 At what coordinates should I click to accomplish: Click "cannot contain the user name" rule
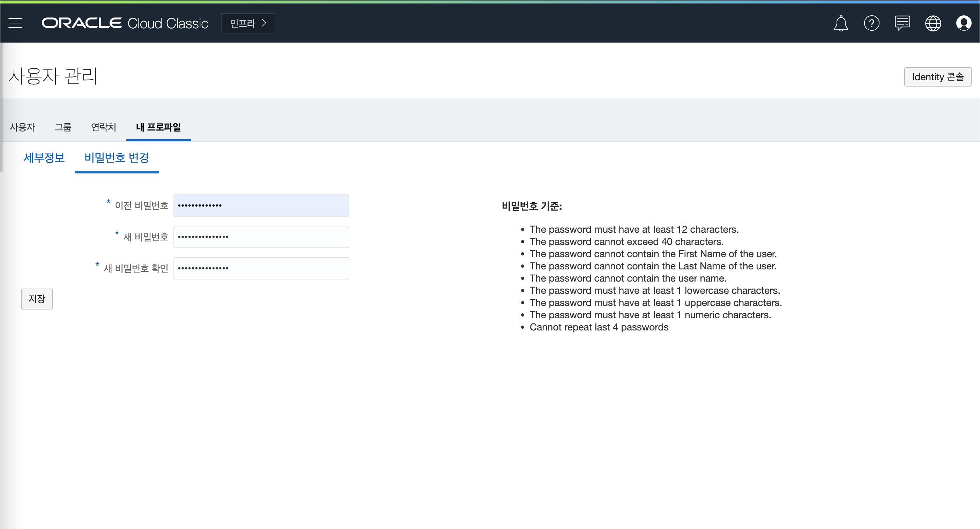(628, 278)
